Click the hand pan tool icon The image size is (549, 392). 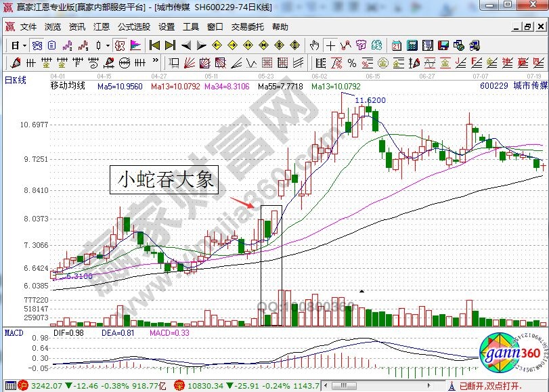314,45
